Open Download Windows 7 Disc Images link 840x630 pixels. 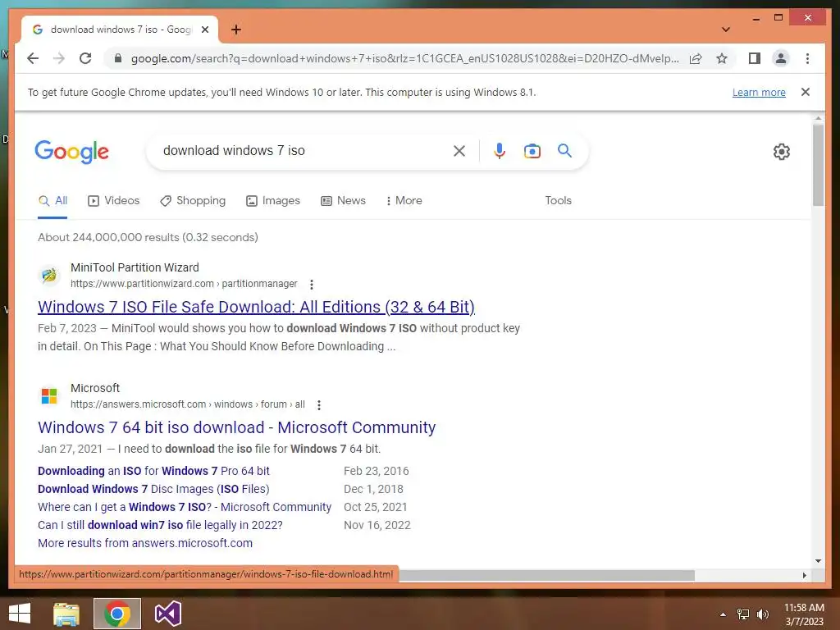(x=153, y=489)
